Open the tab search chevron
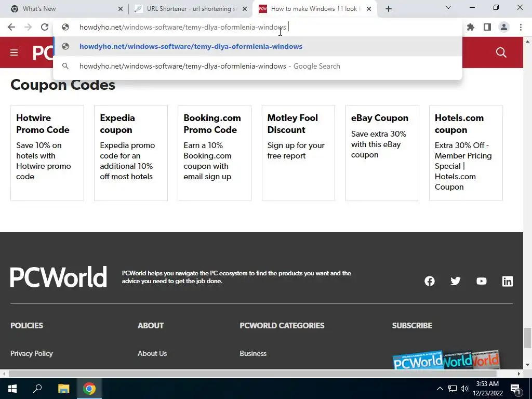 (448, 7)
